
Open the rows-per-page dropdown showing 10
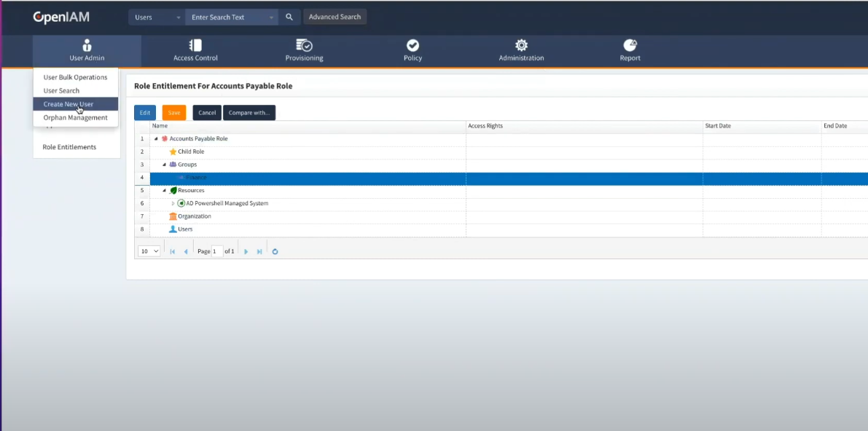(149, 251)
